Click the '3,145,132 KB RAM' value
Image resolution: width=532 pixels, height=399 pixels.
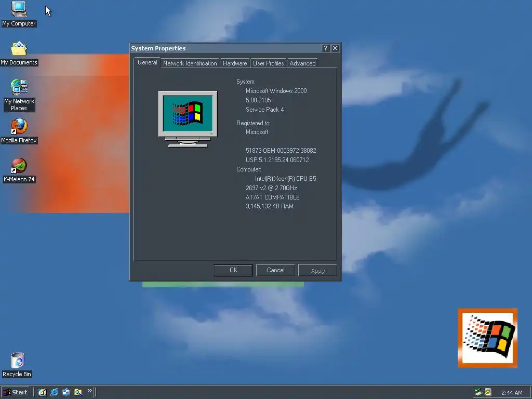pyautogui.click(x=270, y=206)
